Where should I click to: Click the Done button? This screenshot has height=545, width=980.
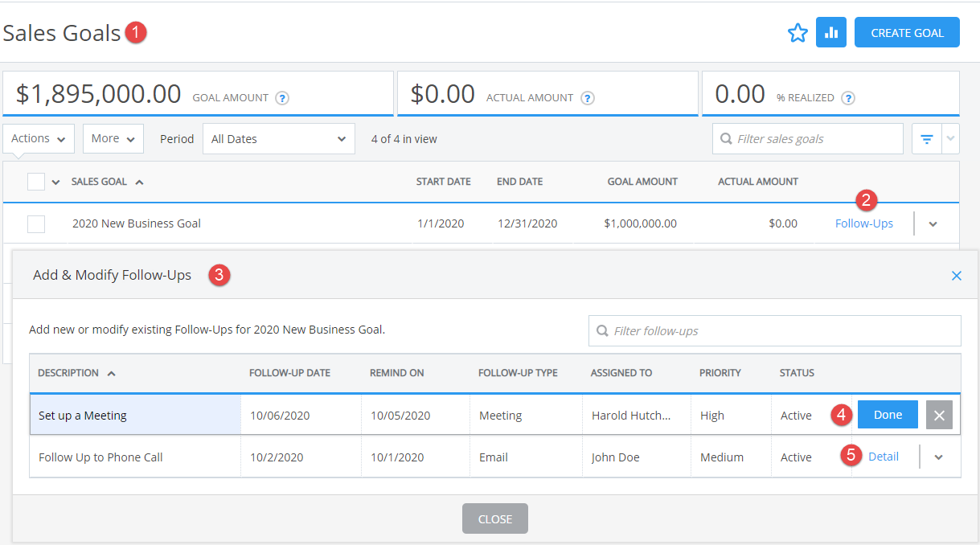[888, 415]
